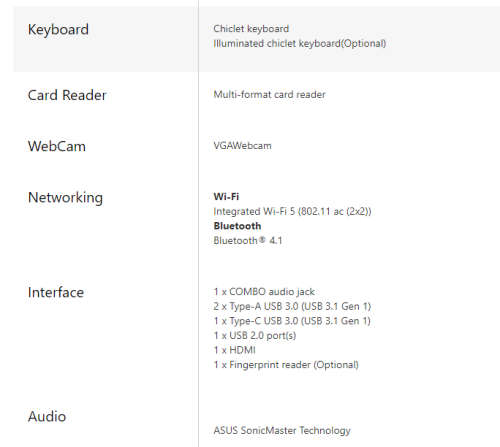Select the 1 x USB 2.0 port(s) line

(x=255, y=336)
